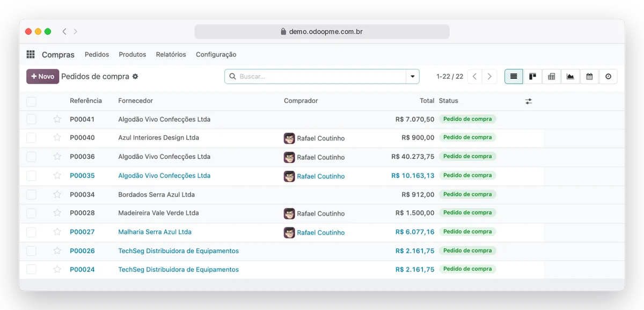644x310 pixels.
Task: Click the 1-22 / 22 pager counter
Action: [x=450, y=77]
